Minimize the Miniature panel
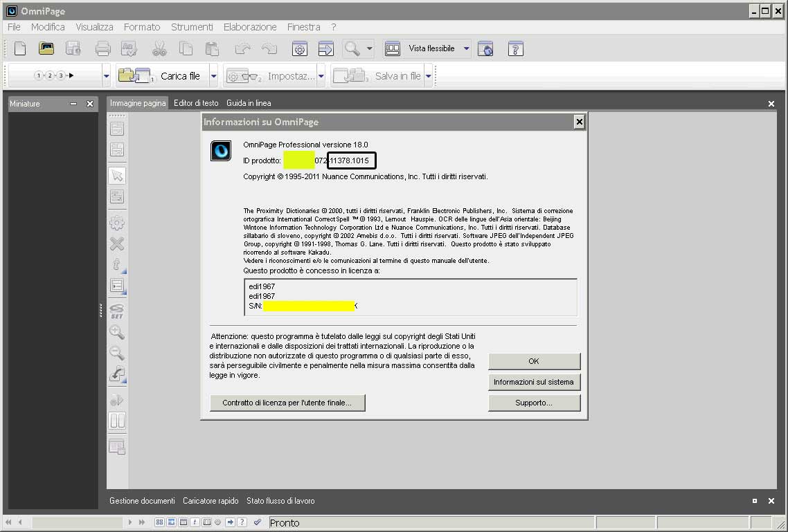788x532 pixels. tap(73, 104)
